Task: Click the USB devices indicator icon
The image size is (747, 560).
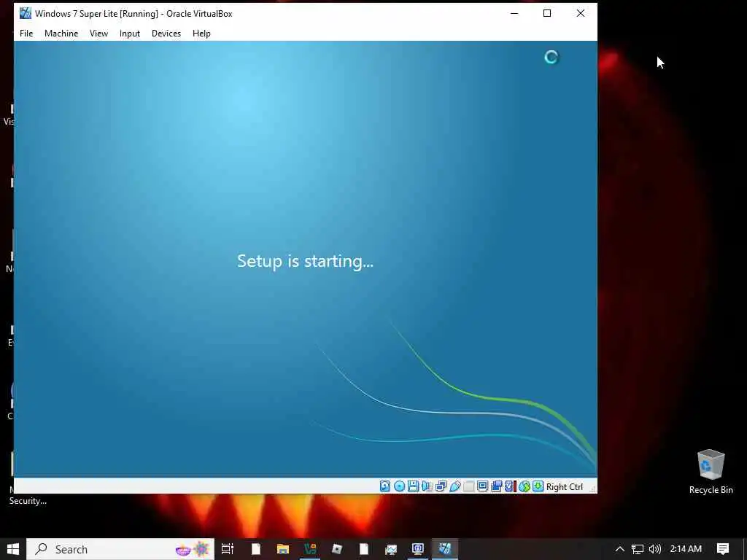Action: click(455, 486)
